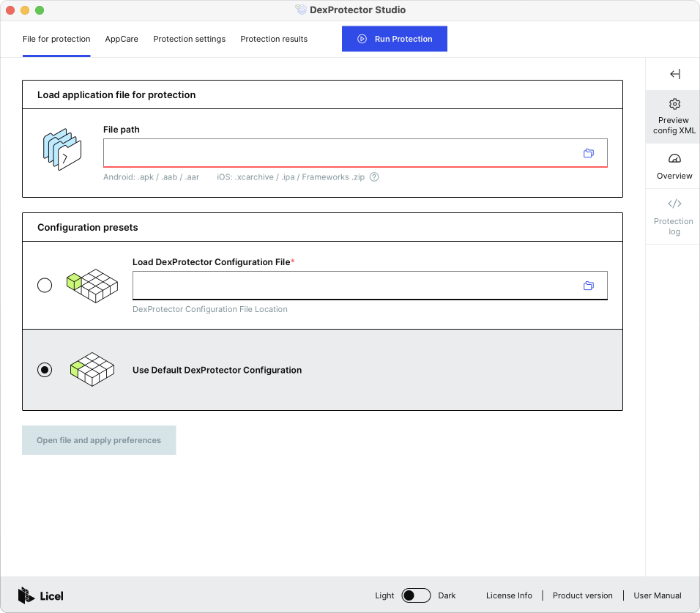Click the Dark theme label
This screenshot has width=700, height=613.
pyautogui.click(x=447, y=595)
